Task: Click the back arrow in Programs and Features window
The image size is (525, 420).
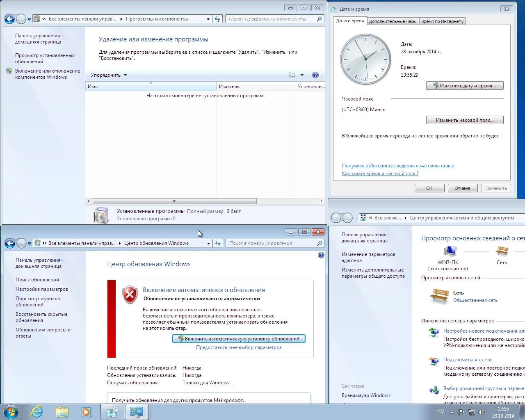Action: [9, 19]
